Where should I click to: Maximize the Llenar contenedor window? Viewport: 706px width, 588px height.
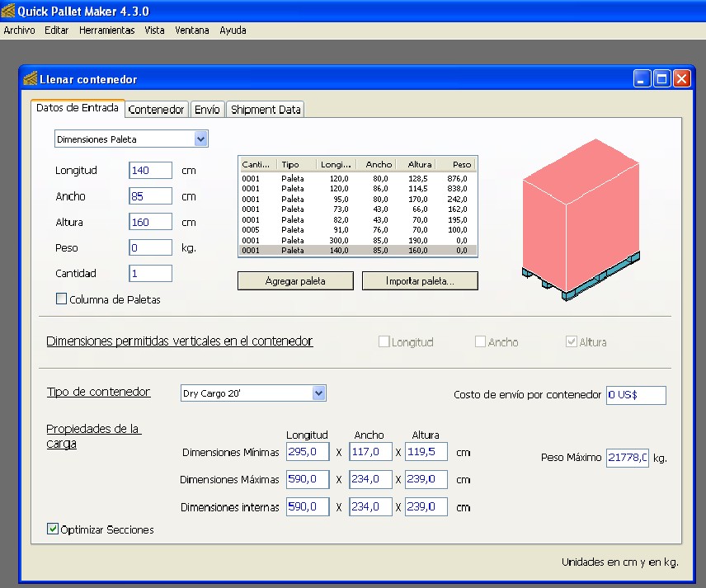(x=661, y=79)
